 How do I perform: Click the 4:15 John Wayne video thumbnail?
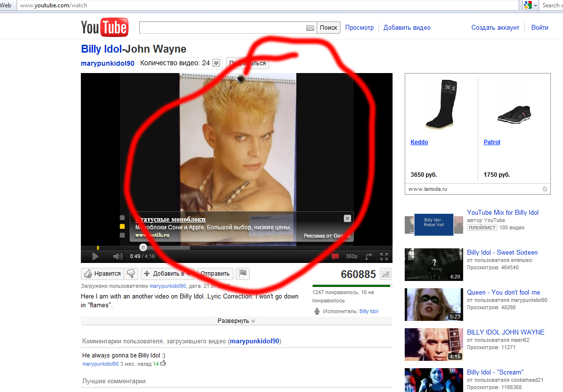pos(434,344)
